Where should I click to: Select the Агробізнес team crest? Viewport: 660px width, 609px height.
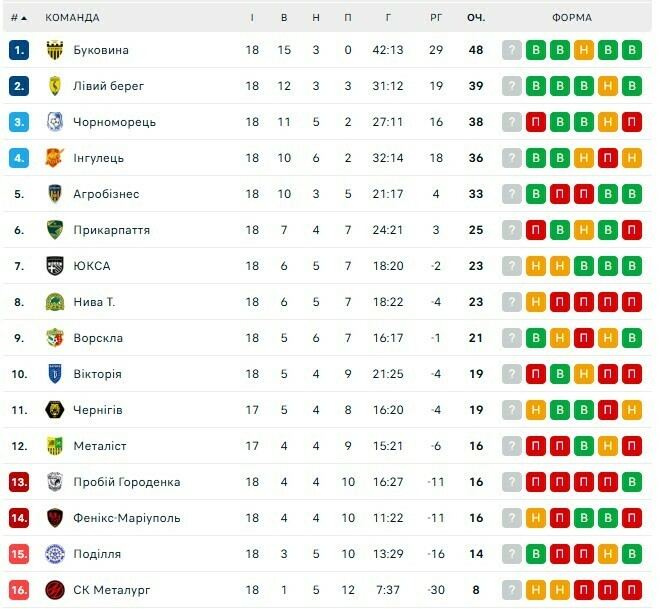coord(55,194)
